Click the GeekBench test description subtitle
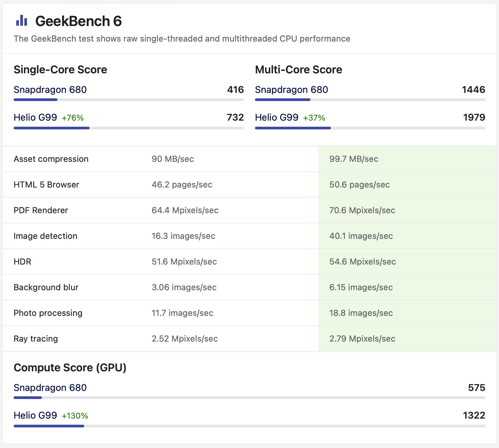Viewport: 499px width, 448px height. (182, 39)
